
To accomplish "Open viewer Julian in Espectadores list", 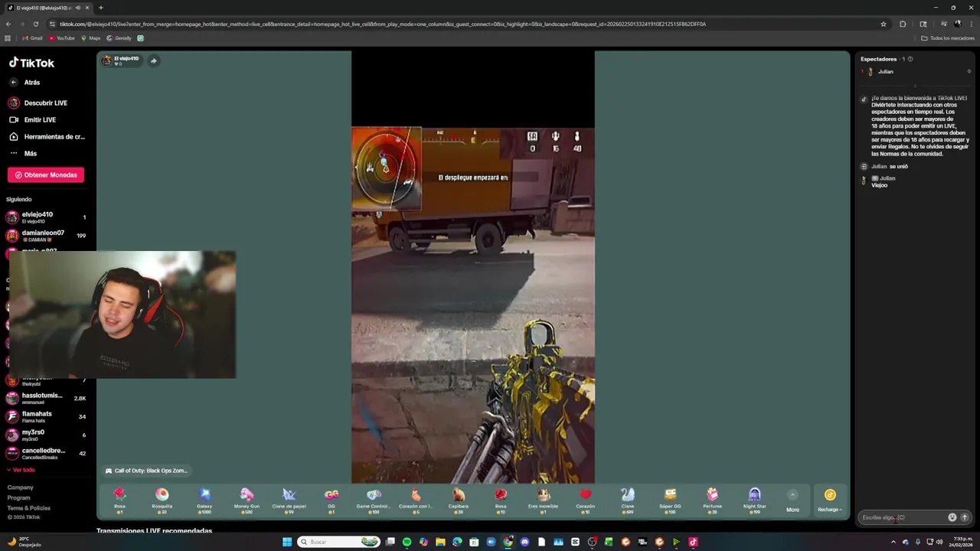I will [x=915, y=71].
